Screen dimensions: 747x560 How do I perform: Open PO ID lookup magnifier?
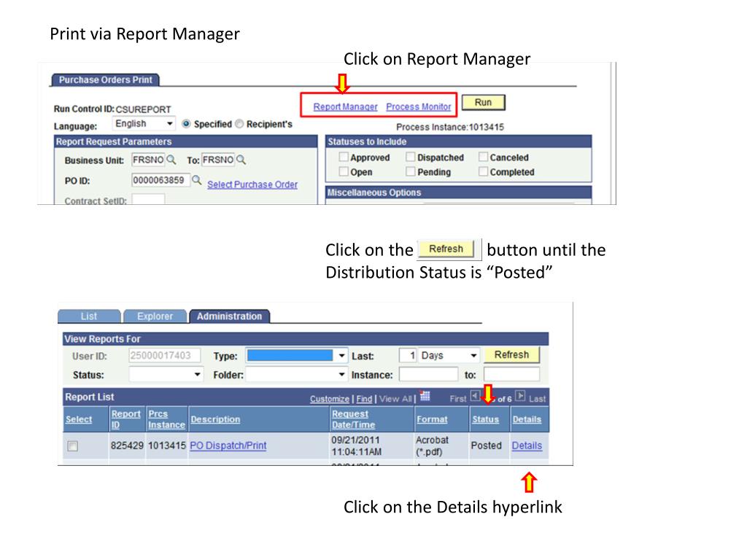[x=196, y=180]
